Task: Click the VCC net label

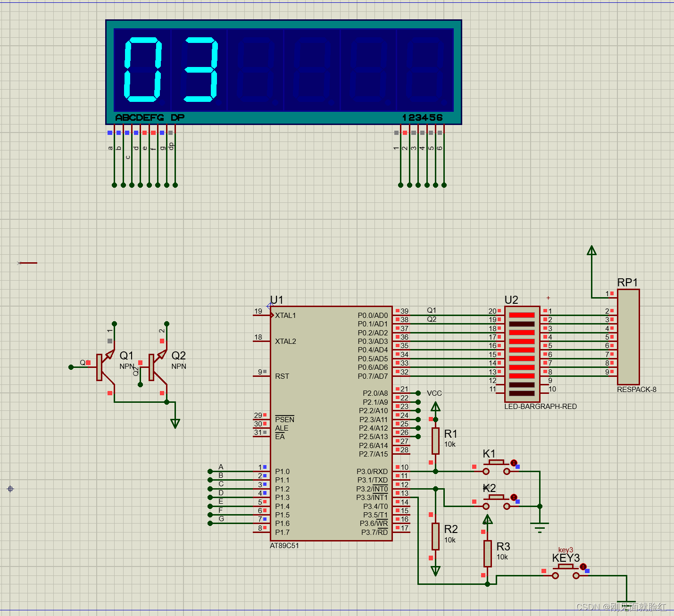Action: (434, 393)
